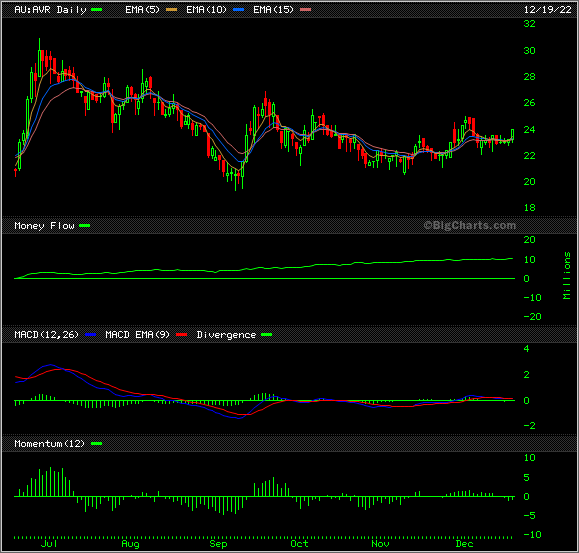Image resolution: width=579 pixels, height=553 pixels.
Task: Click the green Money Flow legend swatch
Action: [x=85, y=226]
